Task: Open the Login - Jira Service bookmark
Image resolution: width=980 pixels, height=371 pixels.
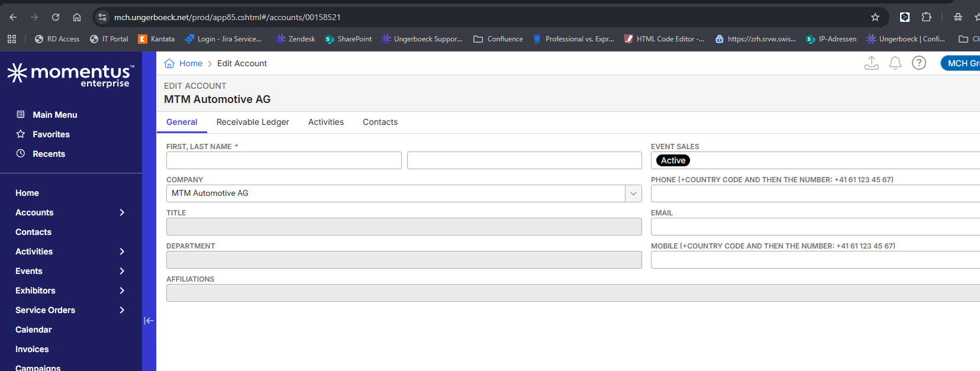Action: pyautogui.click(x=223, y=39)
